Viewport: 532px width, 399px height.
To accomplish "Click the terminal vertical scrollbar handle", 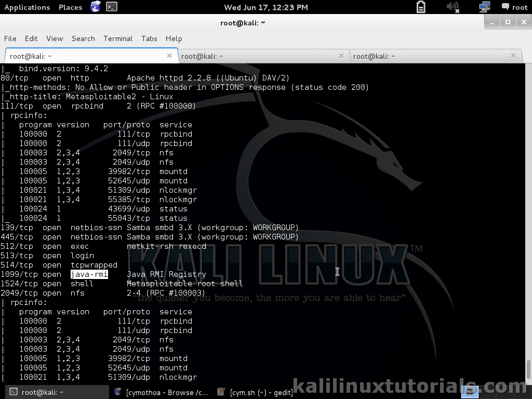I will click(528, 369).
